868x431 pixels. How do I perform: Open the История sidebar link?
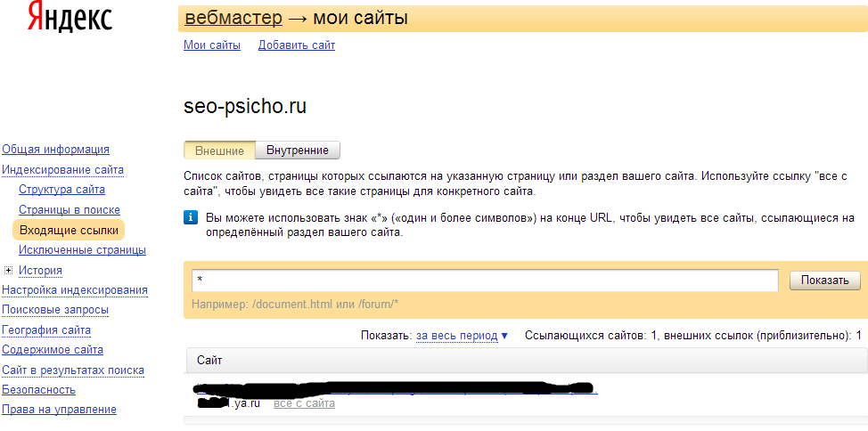(40, 270)
